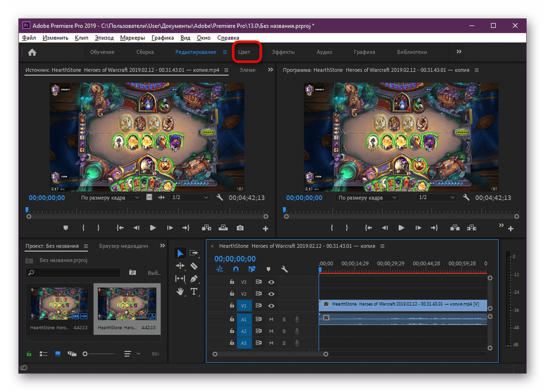The image size is (545, 392).
Task: Select the Pen tool
Action: [194, 279]
